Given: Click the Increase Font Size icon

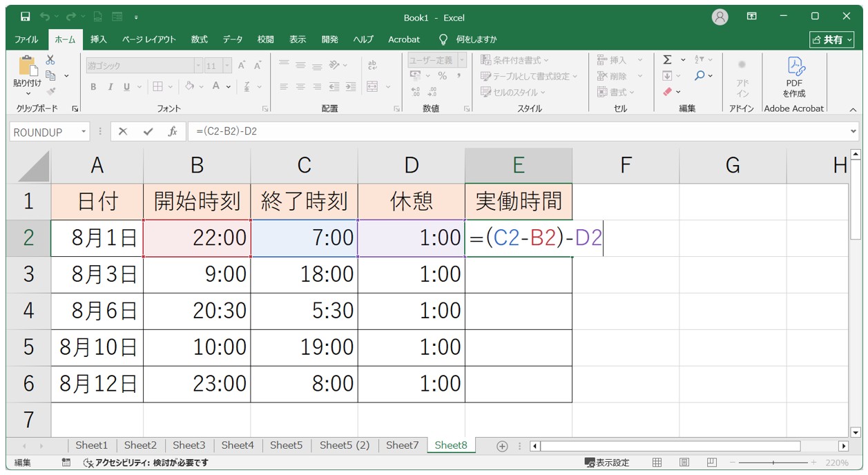Looking at the screenshot, I should [242, 66].
